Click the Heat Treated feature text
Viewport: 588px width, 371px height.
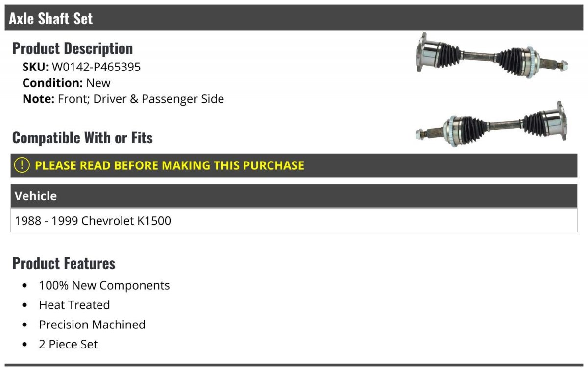74,305
